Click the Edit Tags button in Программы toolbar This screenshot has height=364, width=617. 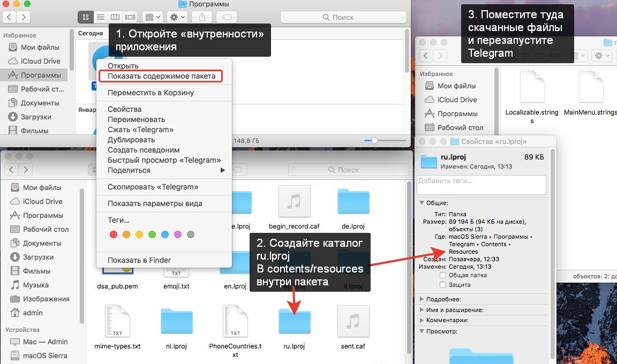click(x=227, y=17)
